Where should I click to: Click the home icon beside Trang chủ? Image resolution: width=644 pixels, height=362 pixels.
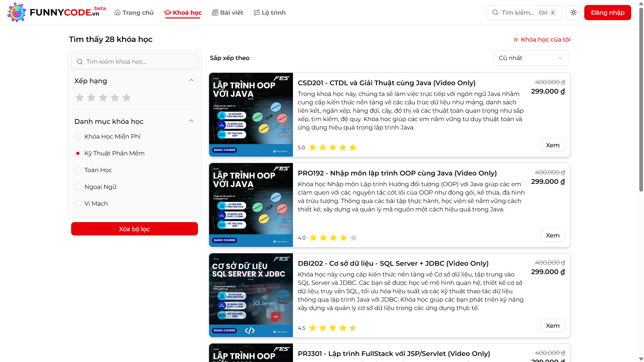pyautogui.click(x=117, y=13)
